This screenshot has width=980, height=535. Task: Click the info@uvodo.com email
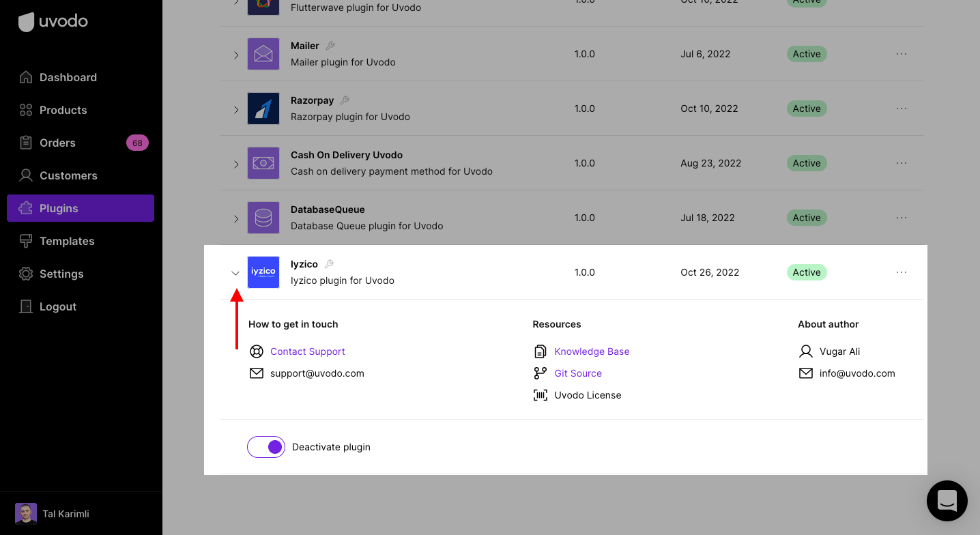pyautogui.click(x=857, y=373)
